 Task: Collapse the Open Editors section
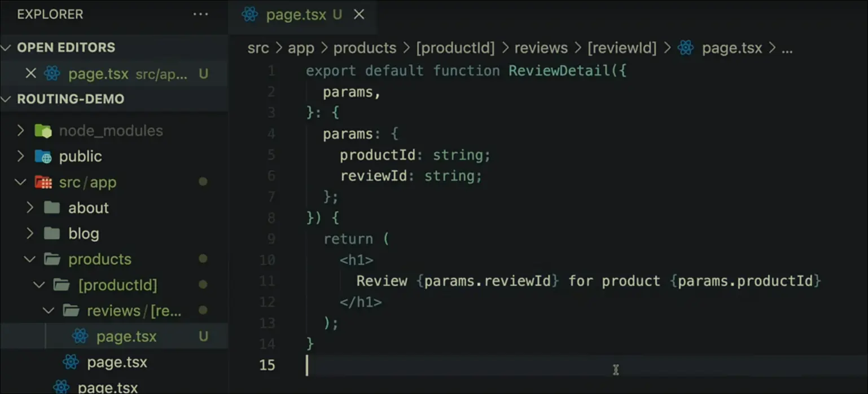tap(7, 48)
